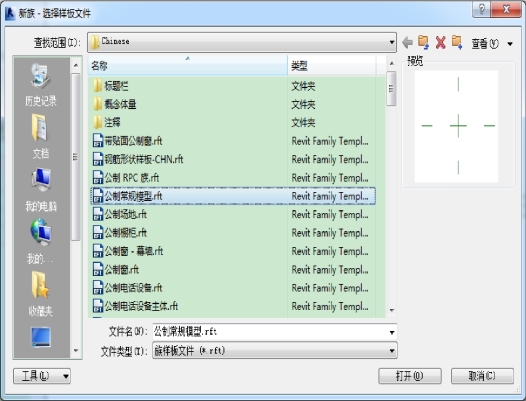The width and height of the screenshot is (526, 401).
Task: Click the go up one folder icon
Action: pos(423,43)
